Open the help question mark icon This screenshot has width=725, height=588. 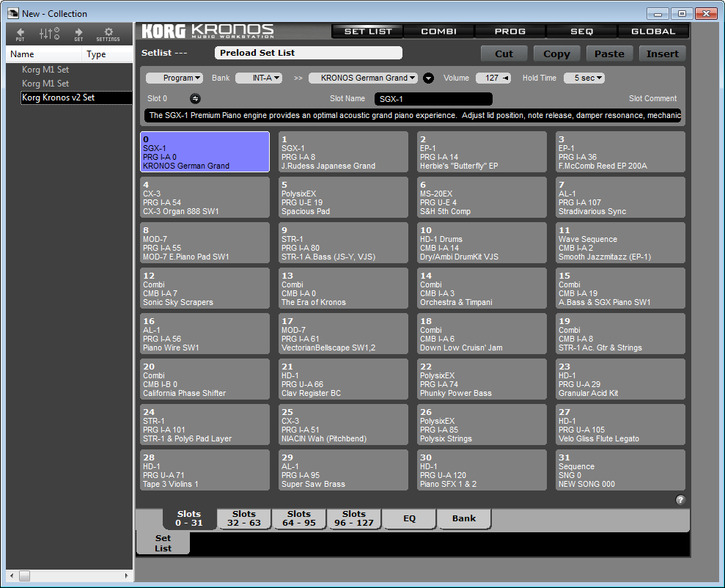coord(680,500)
